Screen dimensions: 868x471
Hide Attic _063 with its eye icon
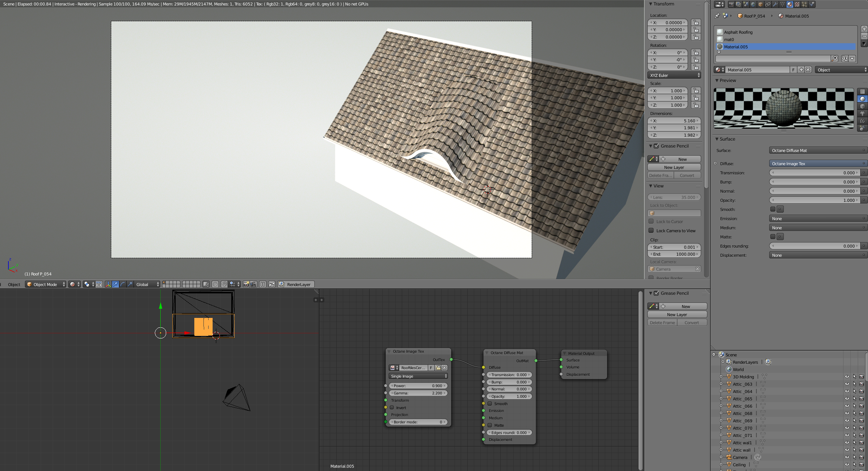tap(847, 384)
